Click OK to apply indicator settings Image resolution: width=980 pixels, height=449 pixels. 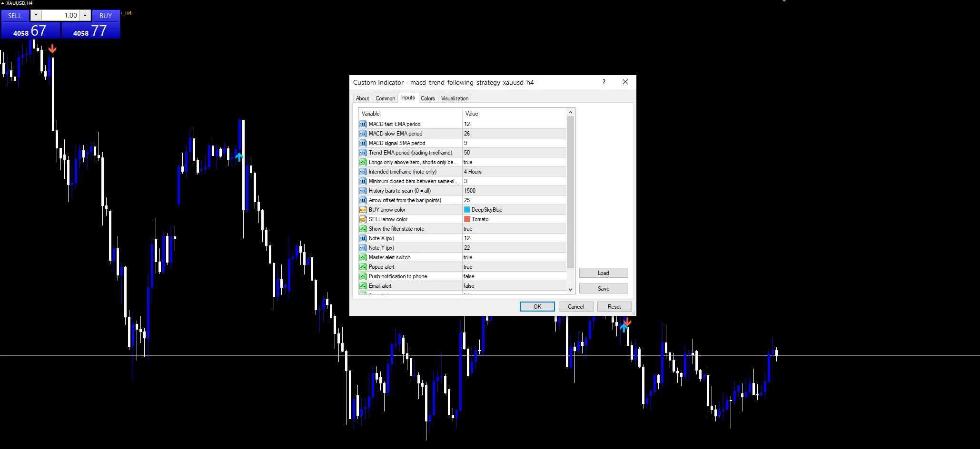[x=537, y=307]
